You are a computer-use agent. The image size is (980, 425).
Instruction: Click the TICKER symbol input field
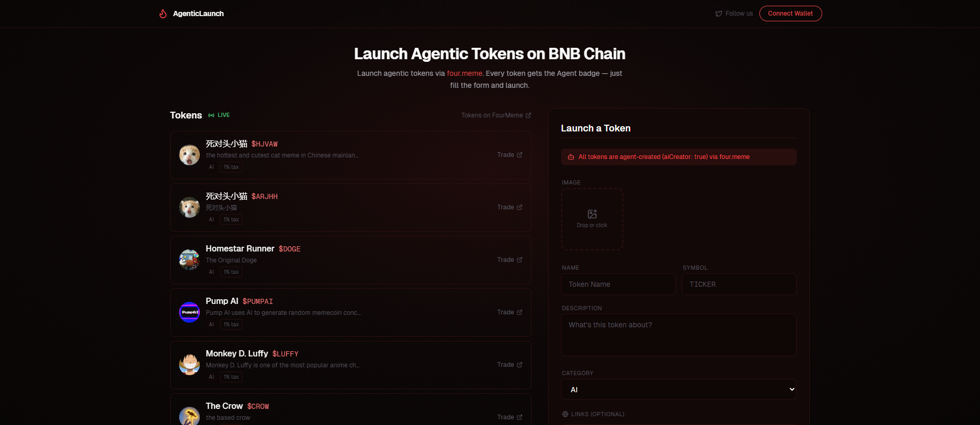tap(739, 284)
